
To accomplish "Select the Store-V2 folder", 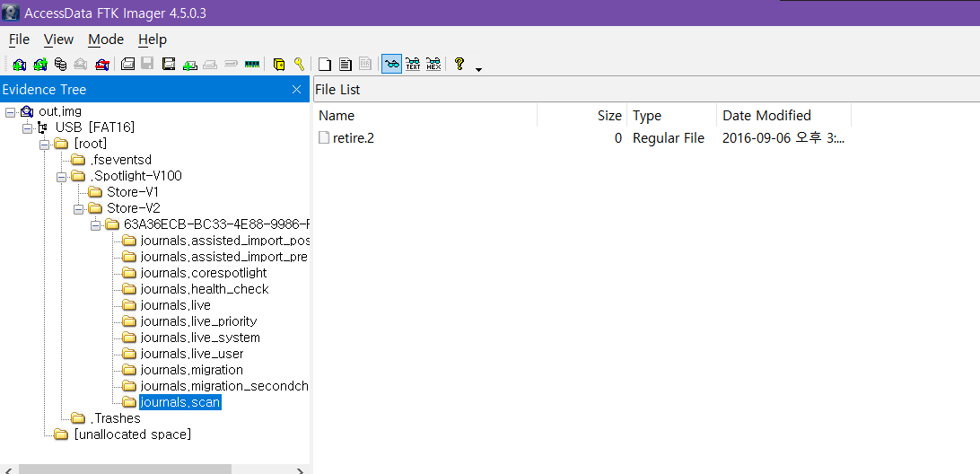I will [x=133, y=207].
